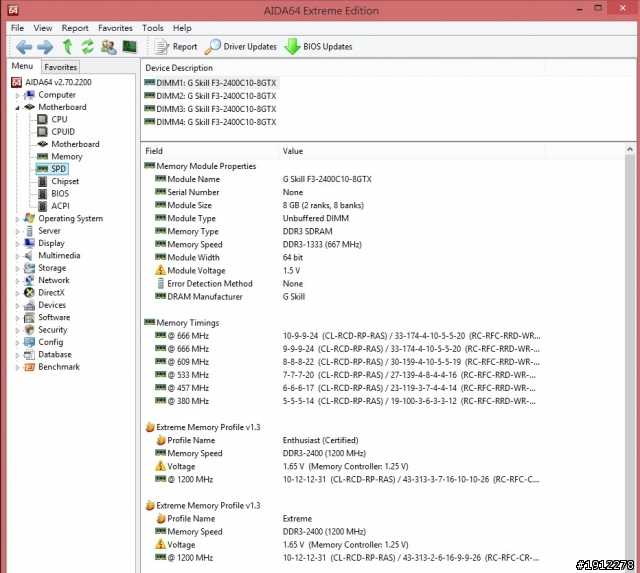Expand the Computer tree node
The height and width of the screenshot is (573, 640).
17,96
